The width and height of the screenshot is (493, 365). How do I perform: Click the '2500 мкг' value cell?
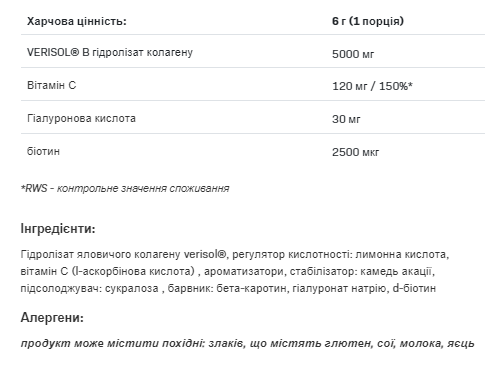355,152
